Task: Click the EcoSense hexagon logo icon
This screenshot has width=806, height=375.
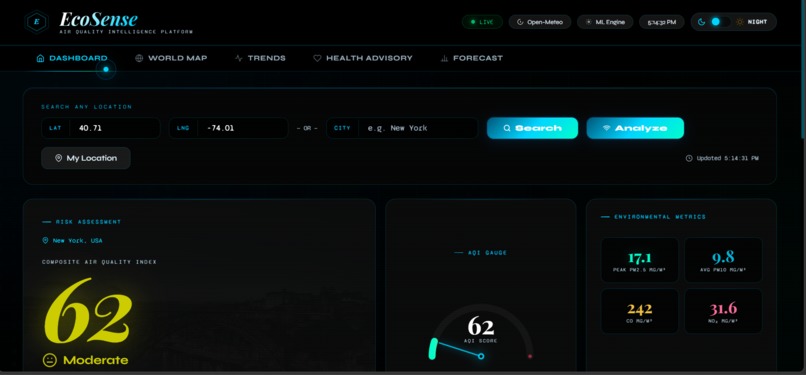Action: pos(37,21)
